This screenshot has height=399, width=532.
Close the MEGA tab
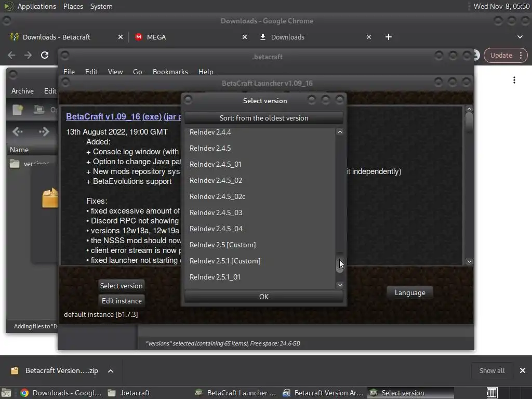click(x=245, y=37)
